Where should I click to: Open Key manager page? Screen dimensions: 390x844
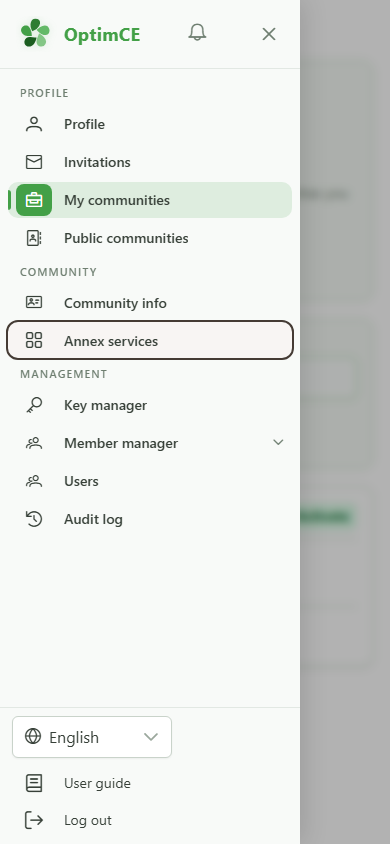(150, 405)
